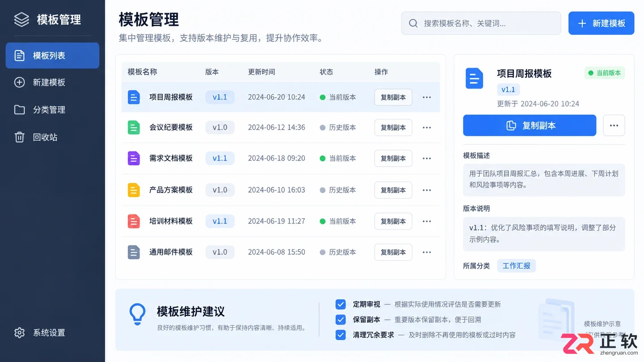This screenshot has height=362, width=644.
Task: Click the large blue 复制副本 button
Action: click(x=530, y=126)
